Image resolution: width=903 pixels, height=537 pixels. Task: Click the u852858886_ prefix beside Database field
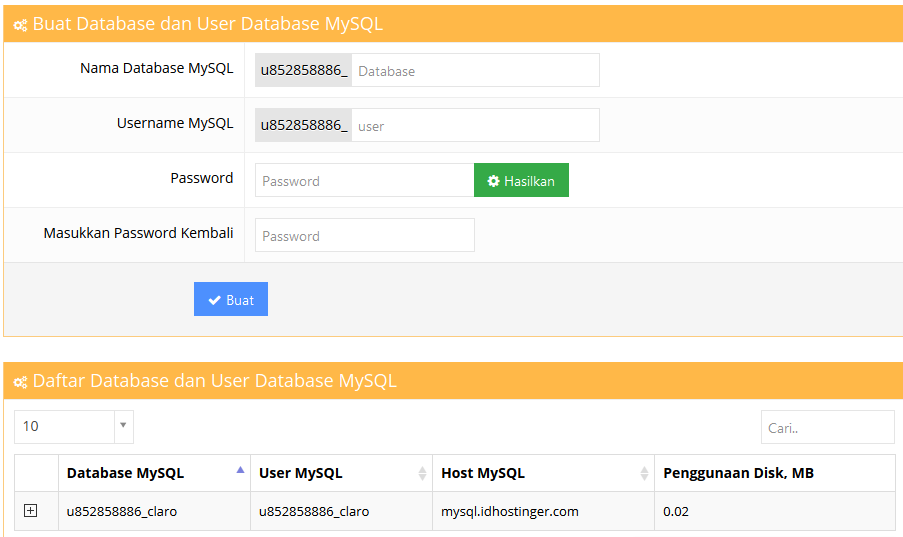(x=303, y=70)
